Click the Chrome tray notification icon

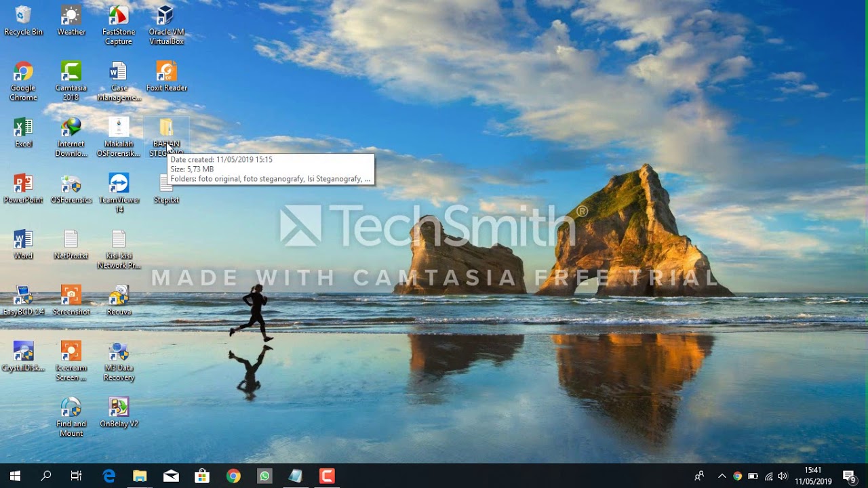coord(738,476)
